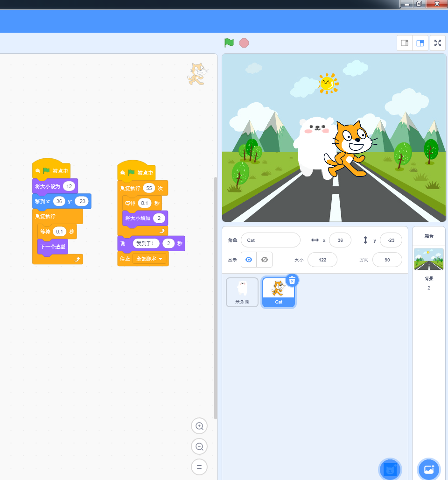This screenshot has height=480, width=448.
Task: Click the 说 block label
Action: [x=123, y=243]
